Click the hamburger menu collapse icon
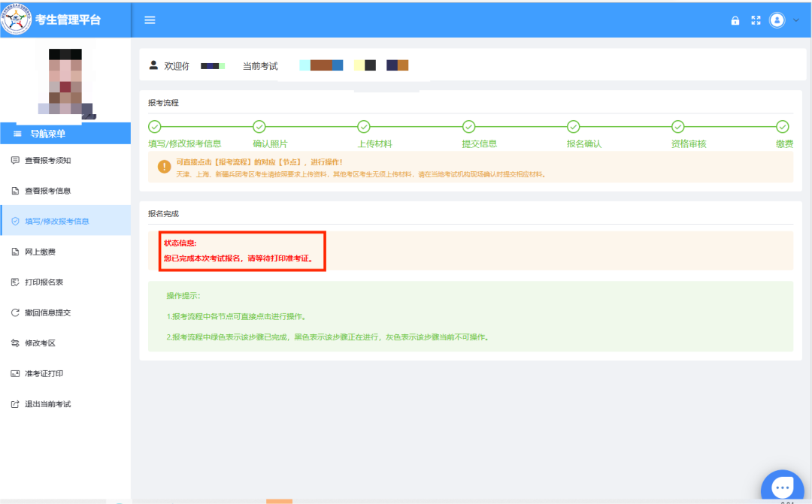This screenshot has width=812, height=504. [150, 20]
